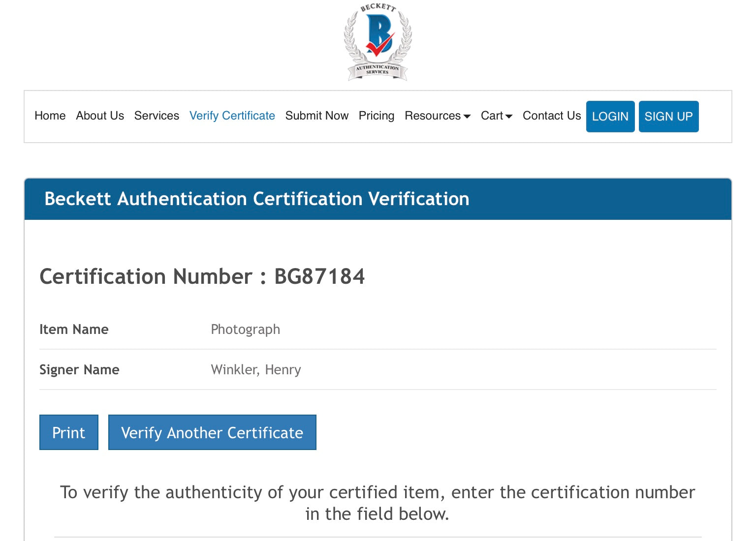Expand the Cart dropdown
756x541 pixels.
click(x=497, y=116)
